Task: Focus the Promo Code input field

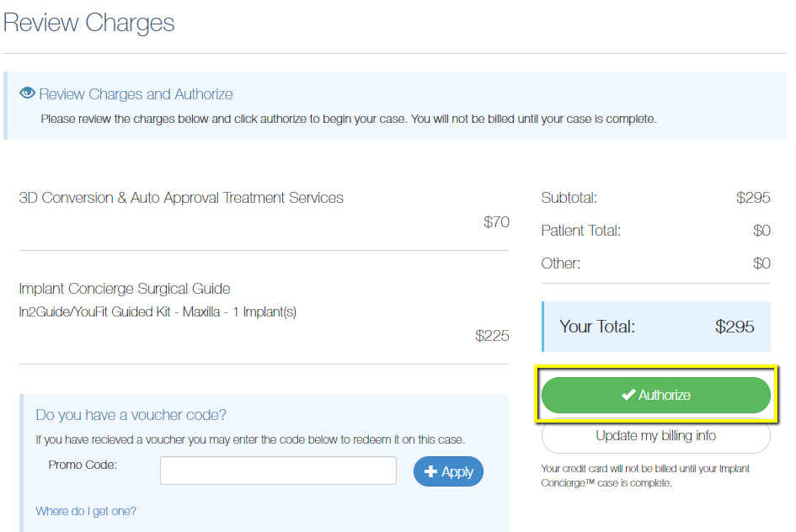Action: point(278,471)
